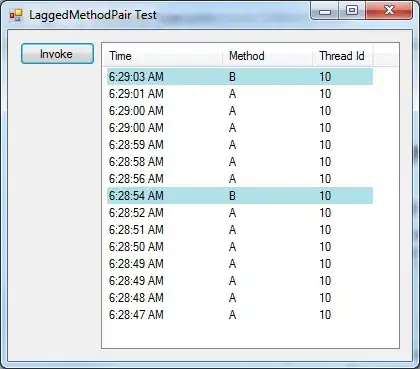This screenshot has width=420, height=369.
Task: Select the 6:28:51 AM row
Action: tap(240, 230)
